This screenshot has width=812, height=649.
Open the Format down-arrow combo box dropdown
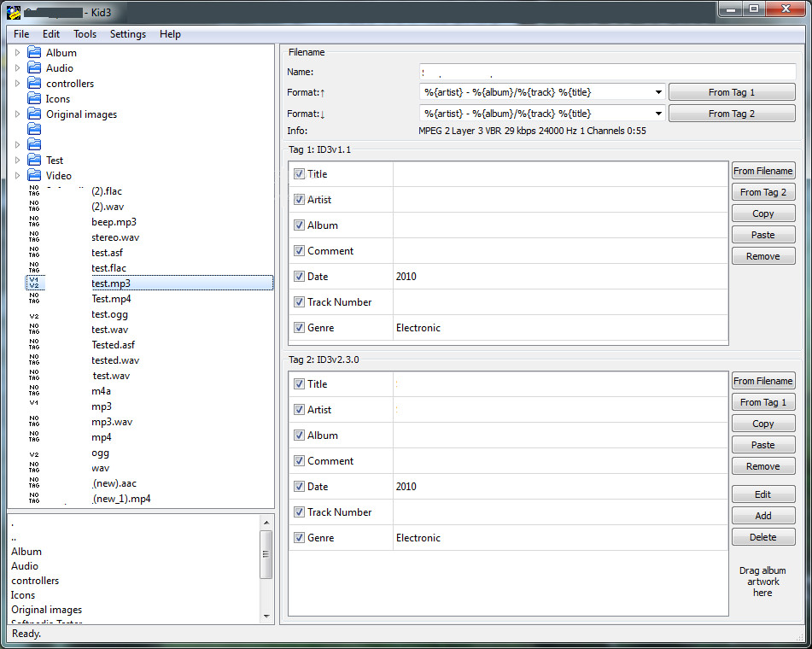[x=658, y=114]
